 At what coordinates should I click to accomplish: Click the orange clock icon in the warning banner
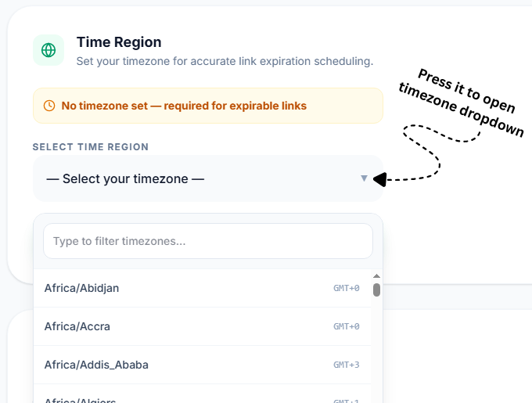tap(49, 106)
